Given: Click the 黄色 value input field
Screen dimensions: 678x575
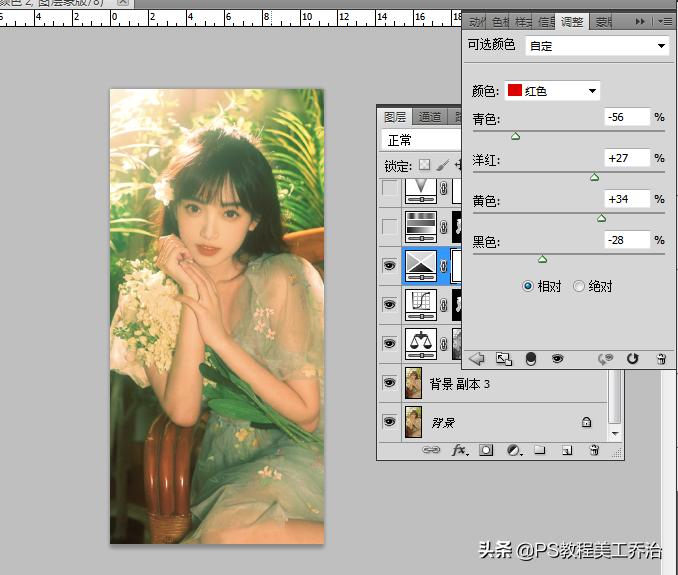Looking at the screenshot, I should coord(628,200).
